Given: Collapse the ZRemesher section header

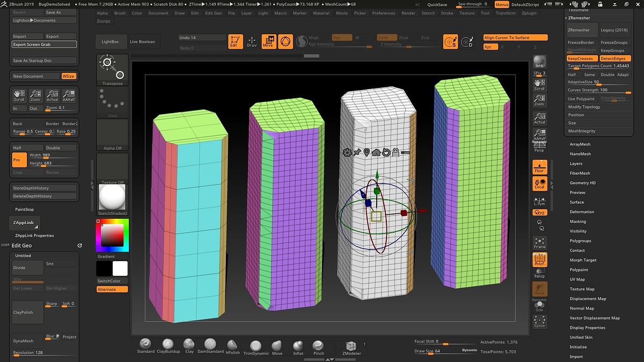Looking at the screenshot, I should tap(579, 18).
